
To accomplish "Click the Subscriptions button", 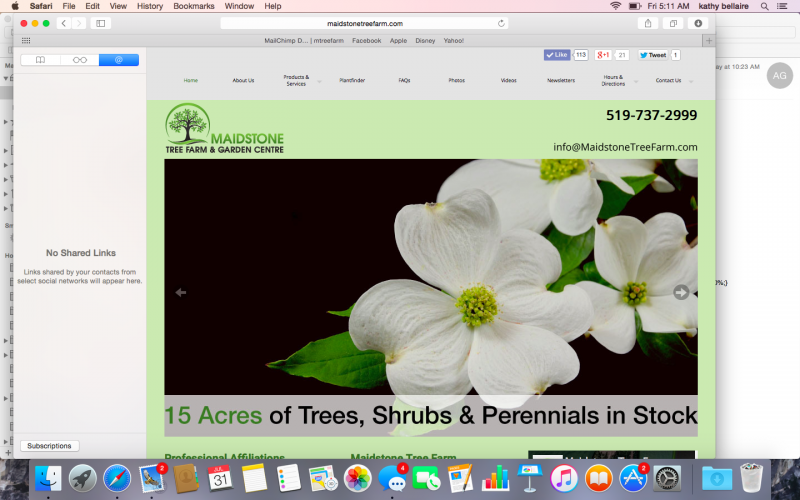I will tap(49, 446).
